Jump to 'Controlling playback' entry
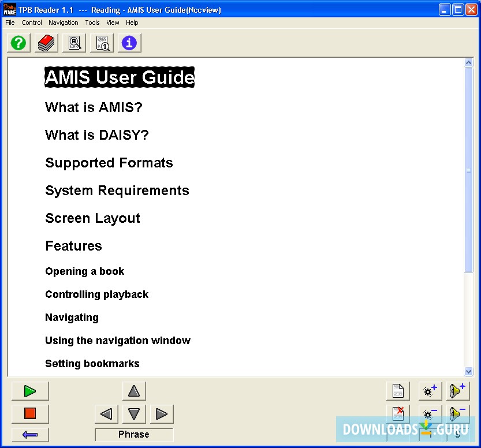Viewport: 481px width, 448px height. tap(96, 294)
